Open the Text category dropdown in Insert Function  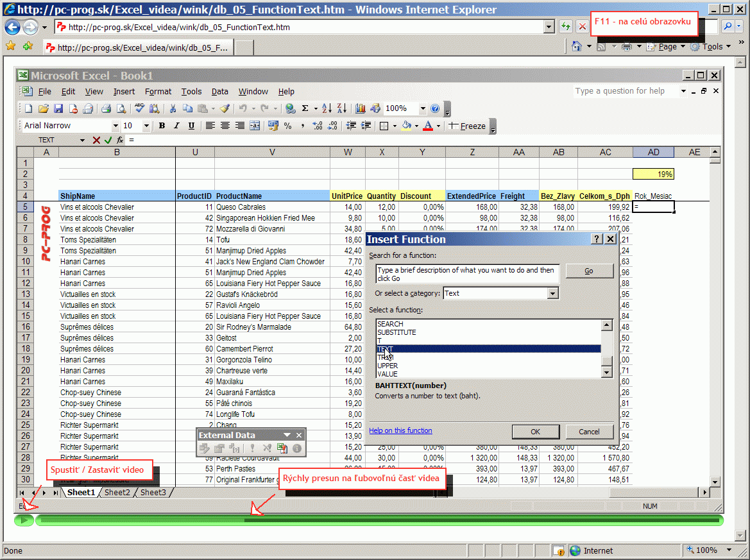click(552, 293)
